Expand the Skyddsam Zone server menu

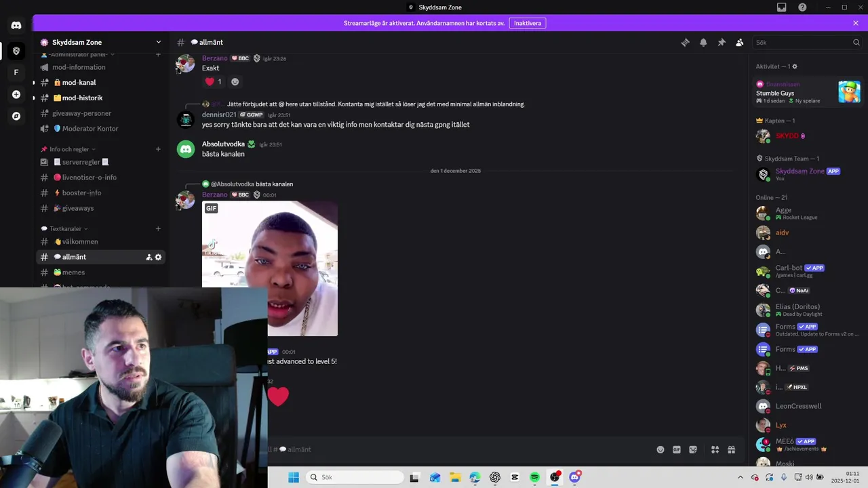tap(159, 42)
